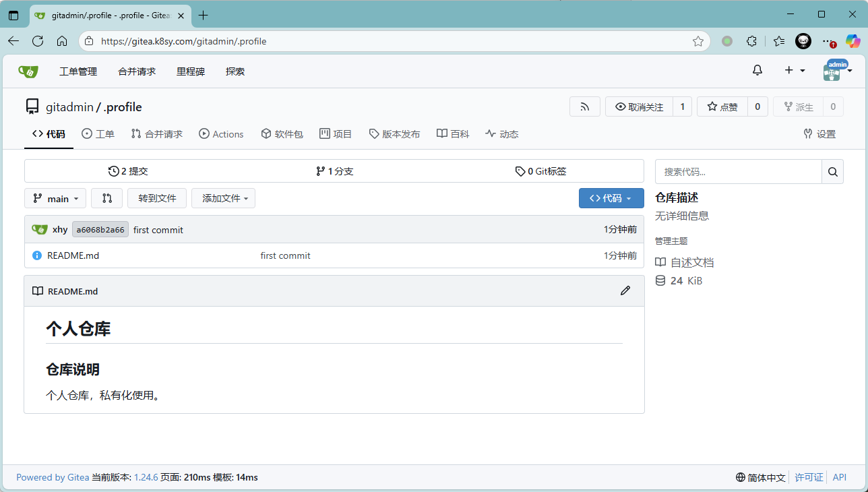Viewport: 868px width, 492px height.
Task: Click the compare branches icon button
Action: tap(106, 198)
